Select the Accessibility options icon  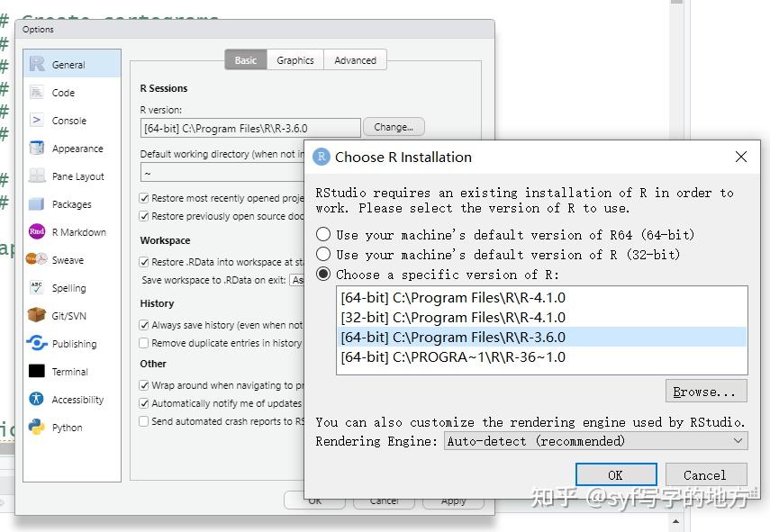pyautogui.click(x=37, y=399)
